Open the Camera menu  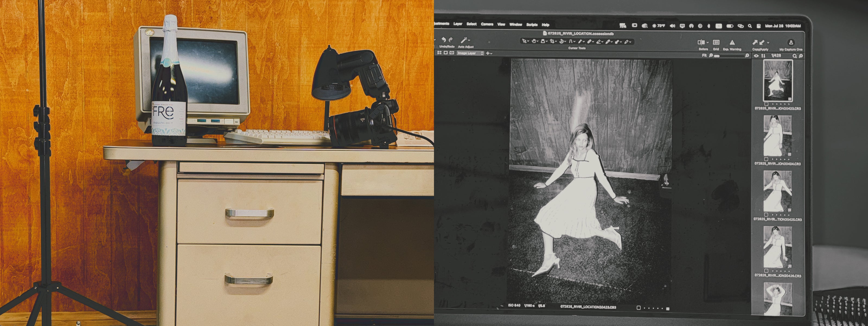point(487,24)
